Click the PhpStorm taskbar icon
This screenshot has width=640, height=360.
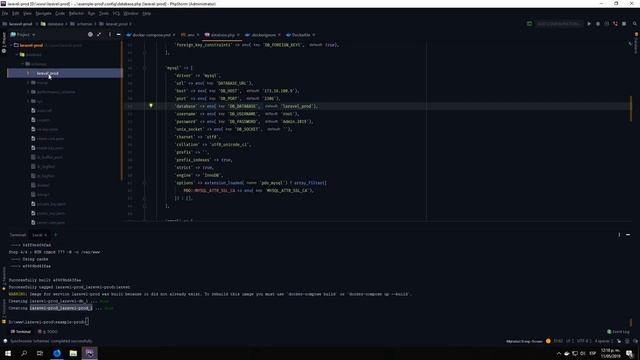click(89, 353)
